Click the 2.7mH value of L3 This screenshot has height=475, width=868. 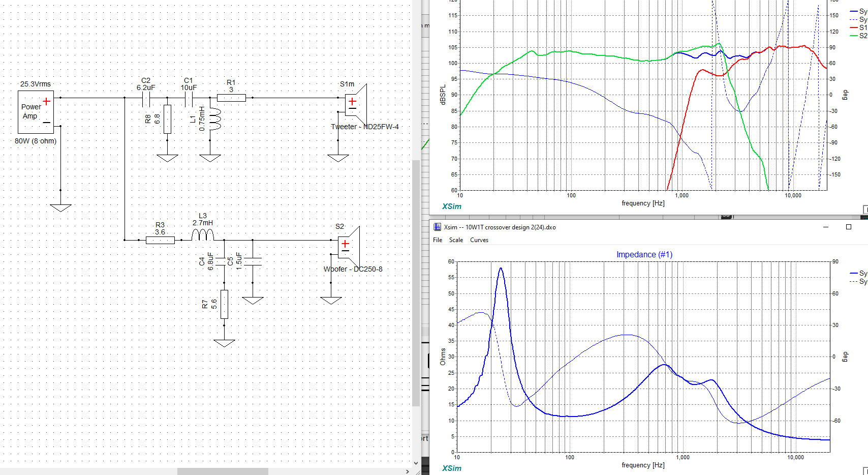(x=203, y=223)
